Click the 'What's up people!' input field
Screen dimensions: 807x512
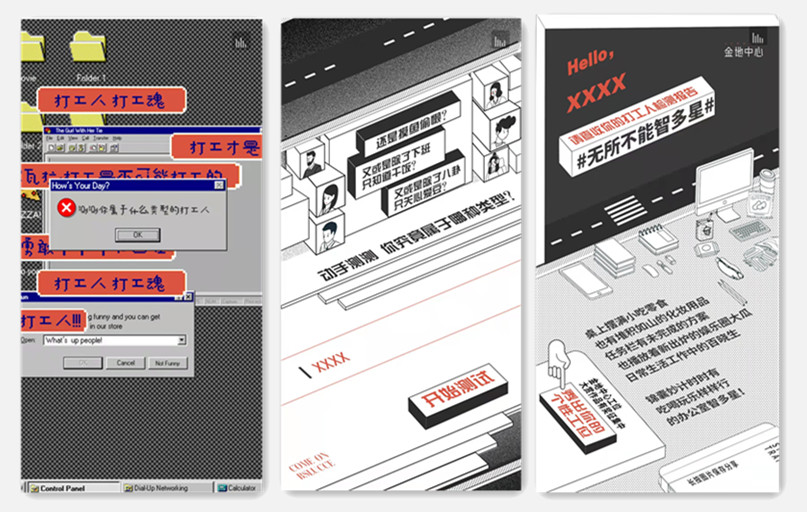[111, 340]
